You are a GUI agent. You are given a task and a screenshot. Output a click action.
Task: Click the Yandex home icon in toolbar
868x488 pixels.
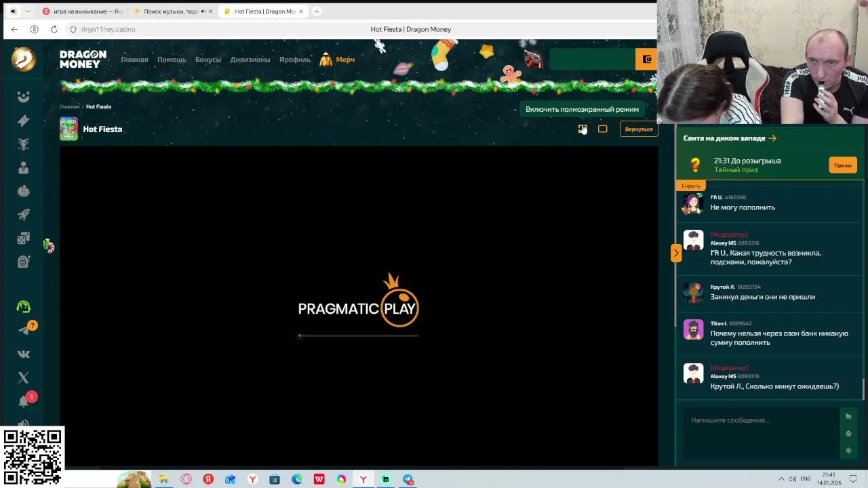coord(35,29)
